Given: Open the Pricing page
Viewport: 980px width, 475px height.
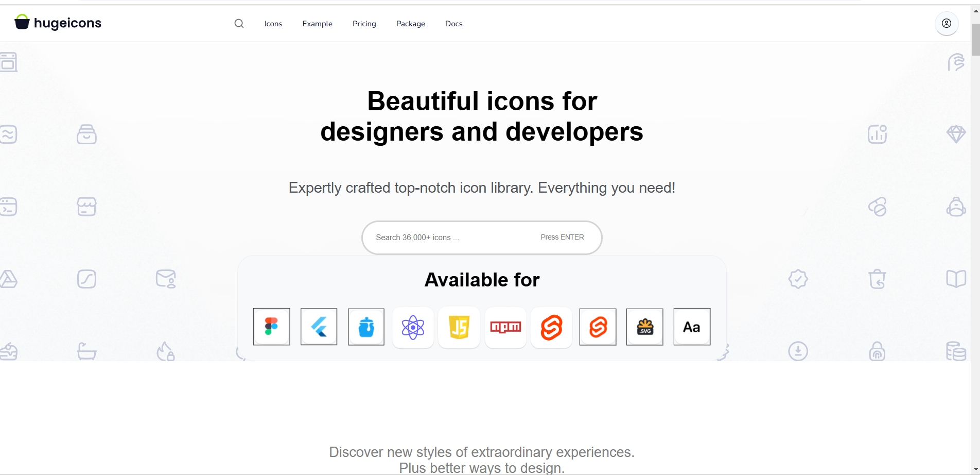Looking at the screenshot, I should click(364, 24).
